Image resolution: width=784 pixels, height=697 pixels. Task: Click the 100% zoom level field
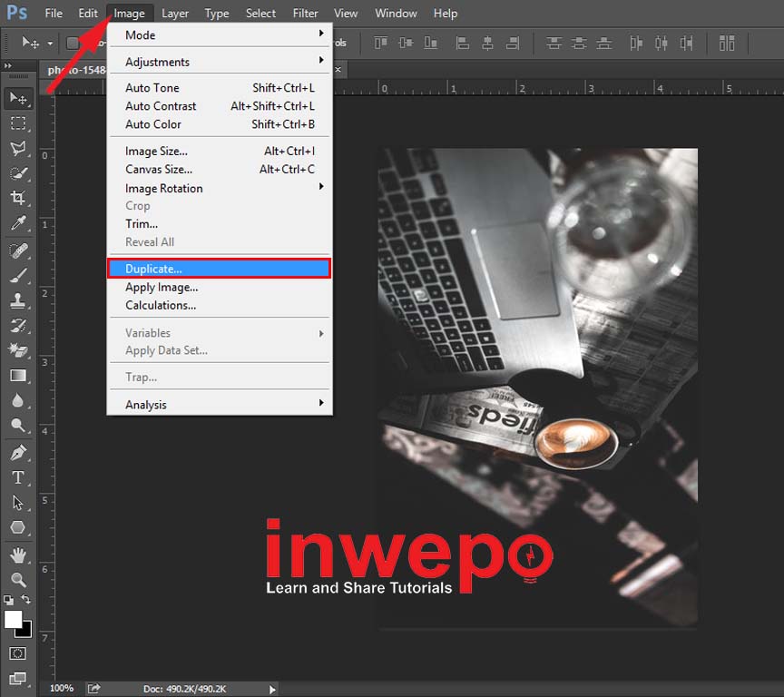[62, 689]
